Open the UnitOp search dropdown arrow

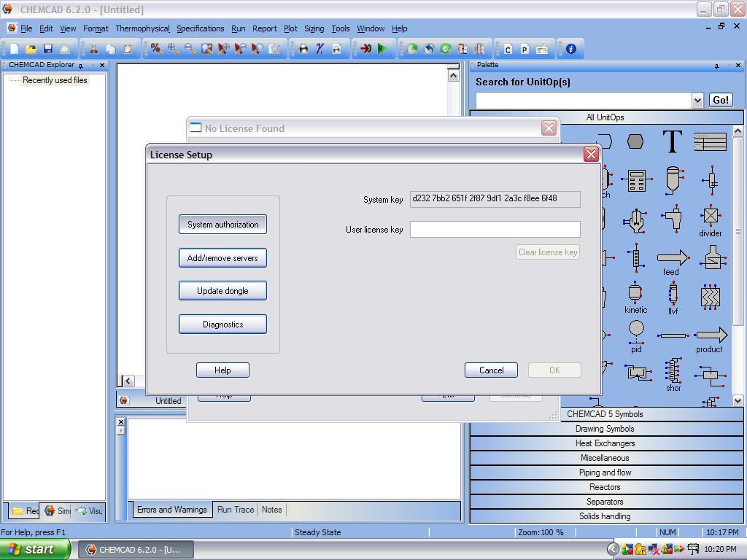(697, 101)
